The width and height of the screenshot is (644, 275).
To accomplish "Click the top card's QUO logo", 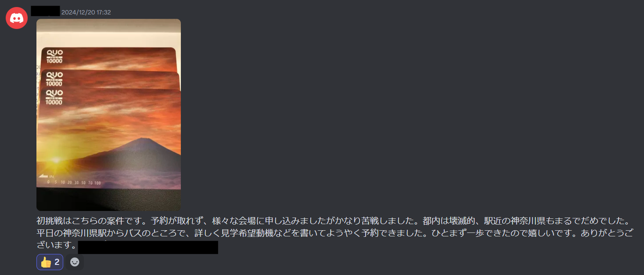I will coord(54,53).
